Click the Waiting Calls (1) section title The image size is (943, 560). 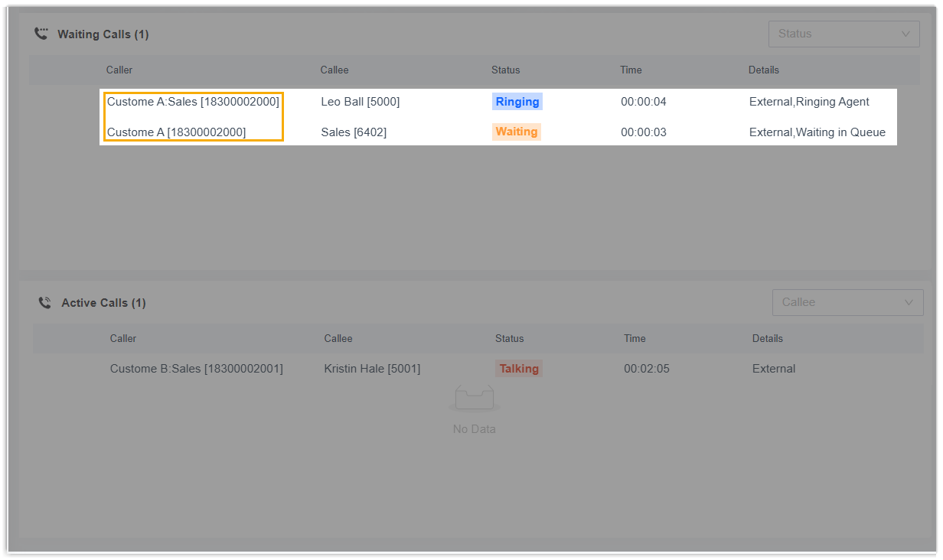click(x=103, y=34)
